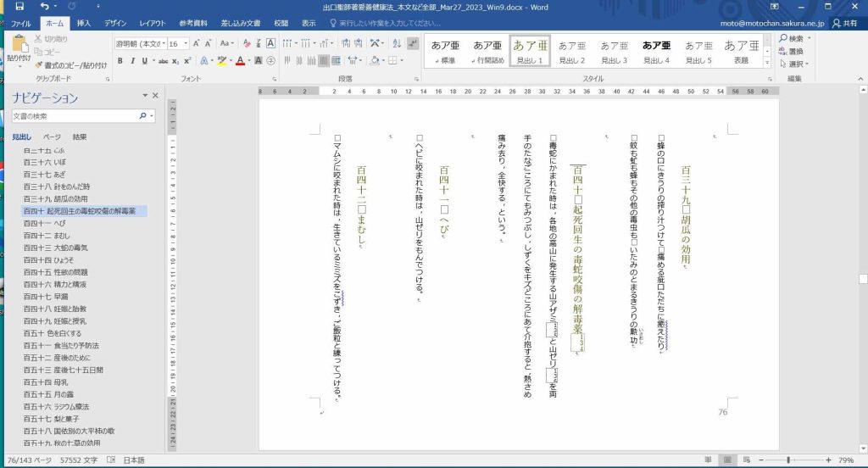Increase the paragraph indent
The width and height of the screenshot is (868, 468).
click(359, 43)
